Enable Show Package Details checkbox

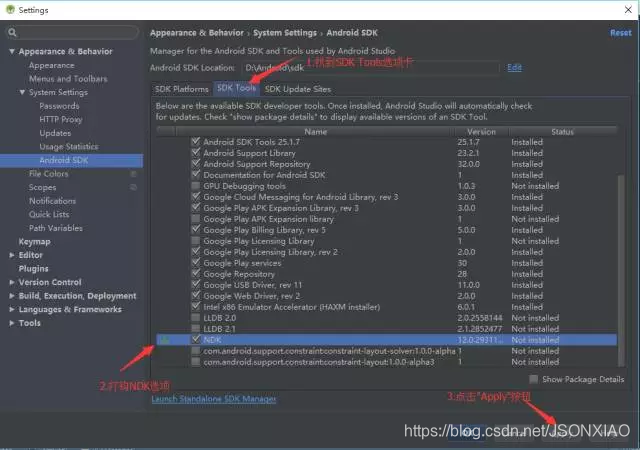(x=533, y=379)
